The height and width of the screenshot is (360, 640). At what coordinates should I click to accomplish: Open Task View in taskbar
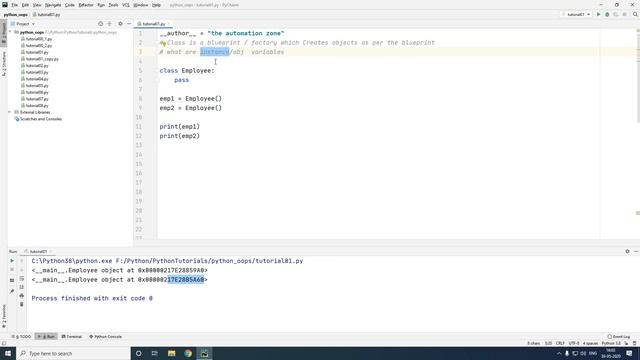click(155, 353)
